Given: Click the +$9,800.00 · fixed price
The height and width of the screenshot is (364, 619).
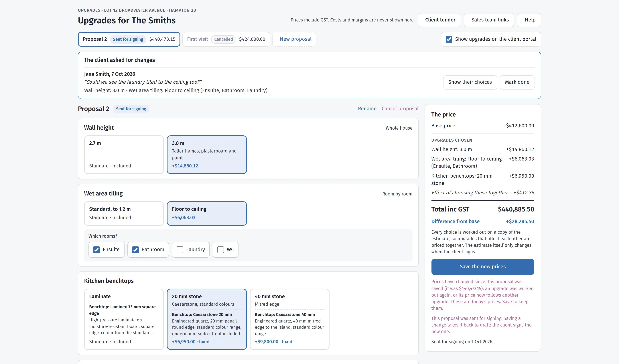Looking at the screenshot, I should pyautogui.click(x=273, y=342).
